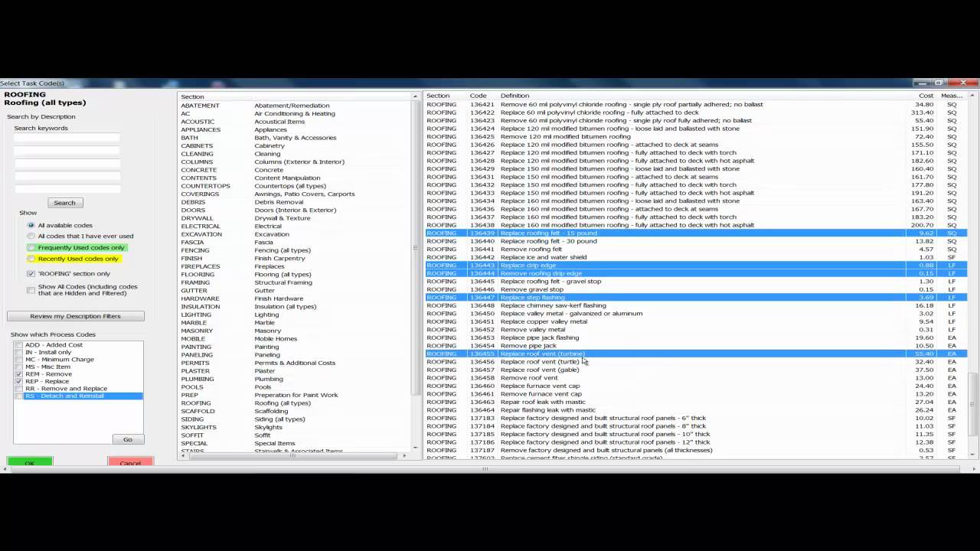
Task: Click the green OK button
Action: [30, 463]
